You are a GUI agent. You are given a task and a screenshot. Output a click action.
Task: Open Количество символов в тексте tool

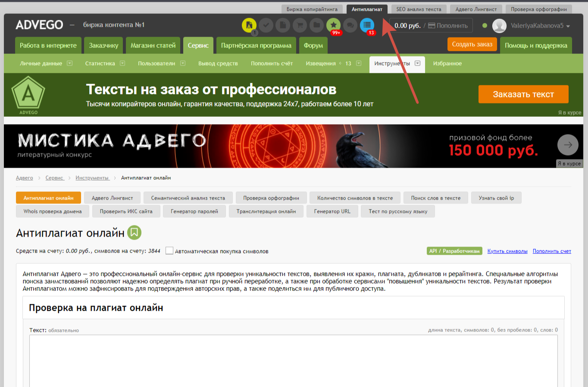click(355, 198)
